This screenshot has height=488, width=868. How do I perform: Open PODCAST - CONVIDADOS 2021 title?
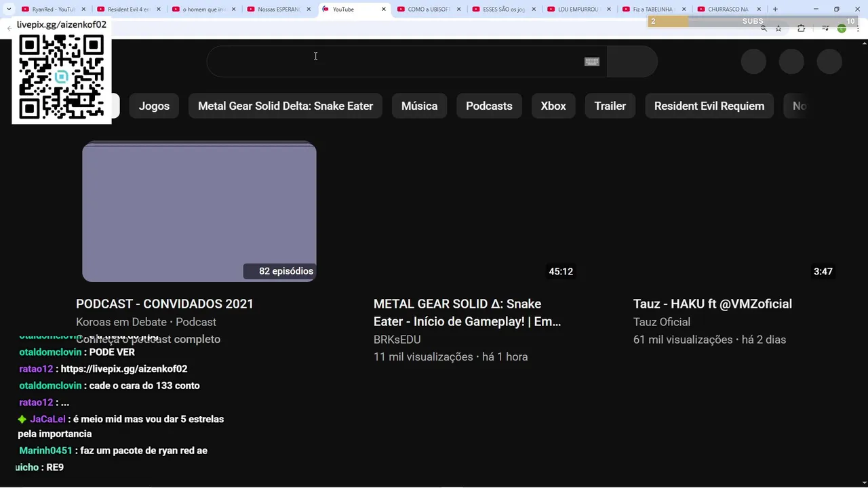[x=165, y=304]
